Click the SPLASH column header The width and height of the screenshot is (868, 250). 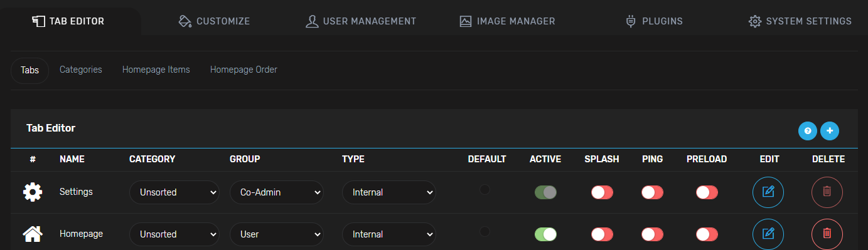(x=602, y=159)
